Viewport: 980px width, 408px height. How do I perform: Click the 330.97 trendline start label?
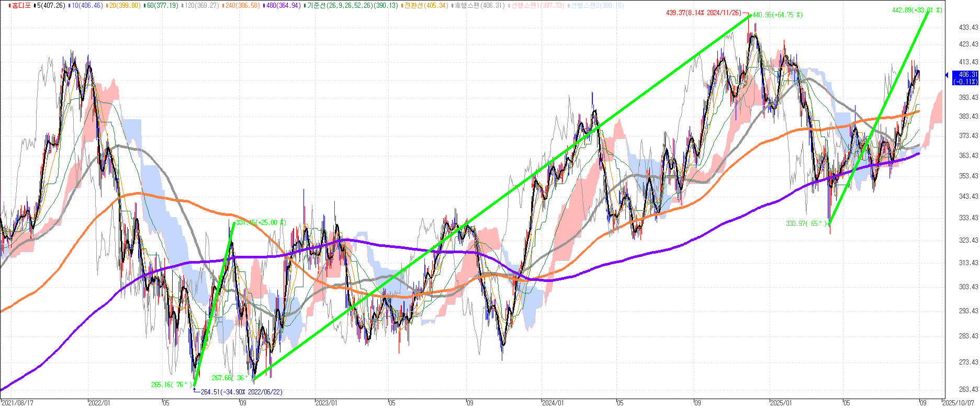(x=807, y=223)
